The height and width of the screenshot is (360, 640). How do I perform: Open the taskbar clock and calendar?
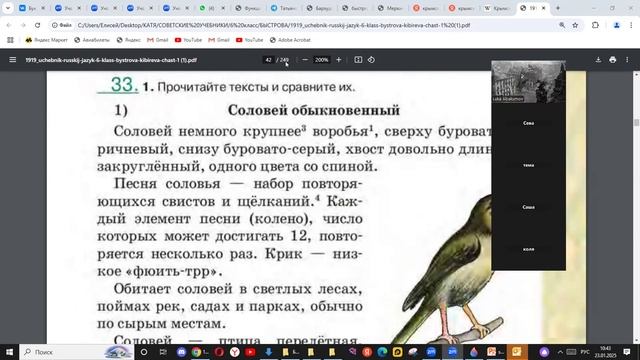tap(605, 352)
